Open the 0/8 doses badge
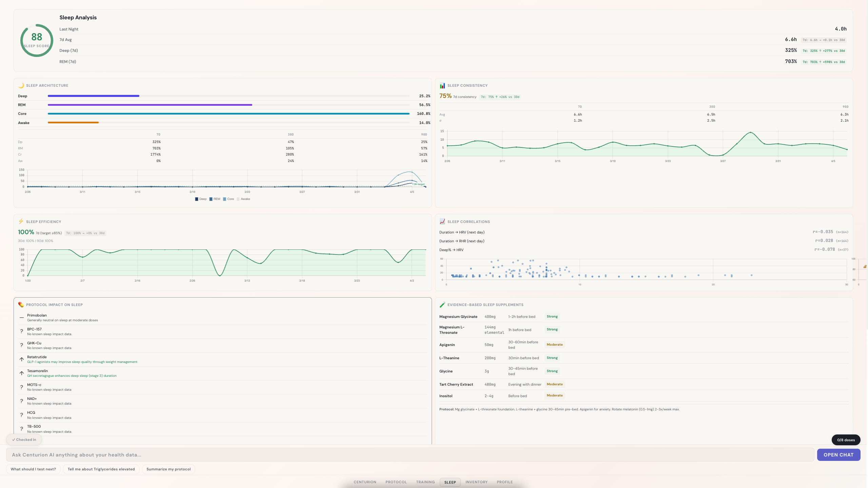This screenshot has width=868, height=488. coord(846,440)
